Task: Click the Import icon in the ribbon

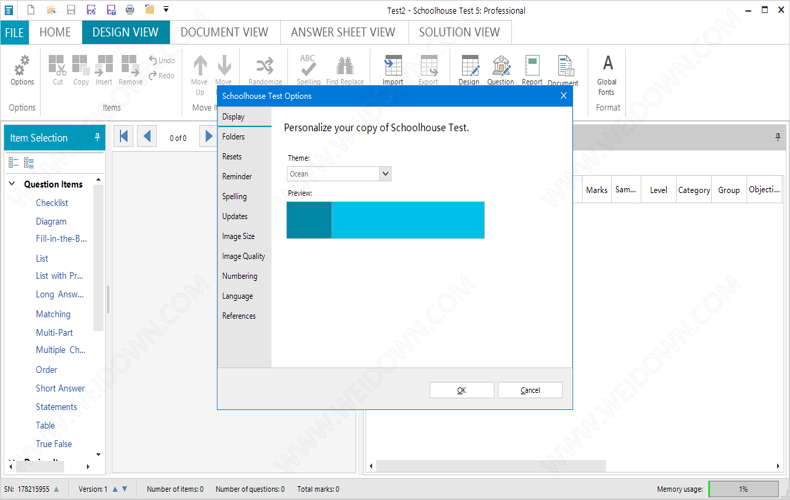Action: pyautogui.click(x=393, y=68)
